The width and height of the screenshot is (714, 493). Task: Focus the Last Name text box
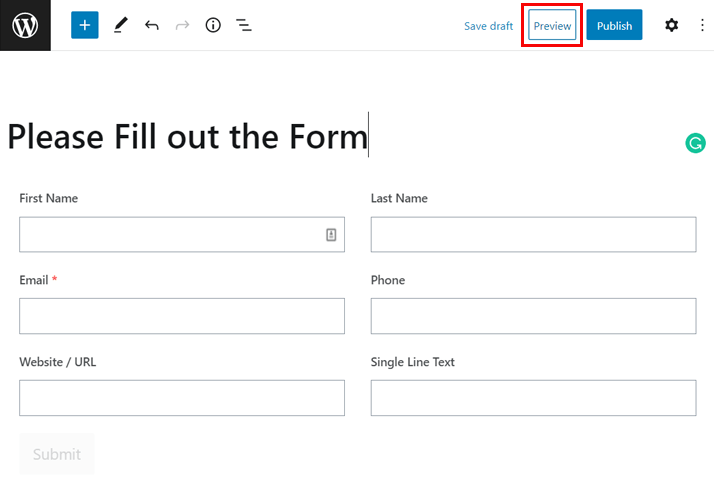(x=533, y=235)
